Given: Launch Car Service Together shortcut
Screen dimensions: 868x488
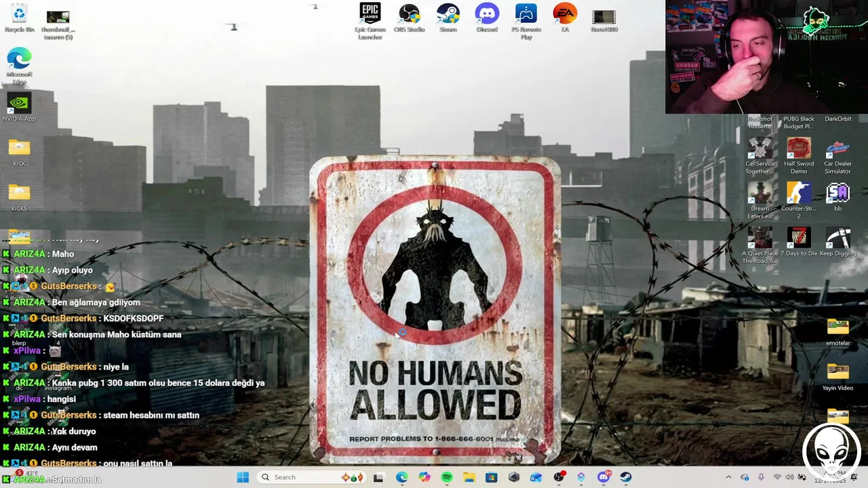Looking at the screenshot, I should (760, 155).
